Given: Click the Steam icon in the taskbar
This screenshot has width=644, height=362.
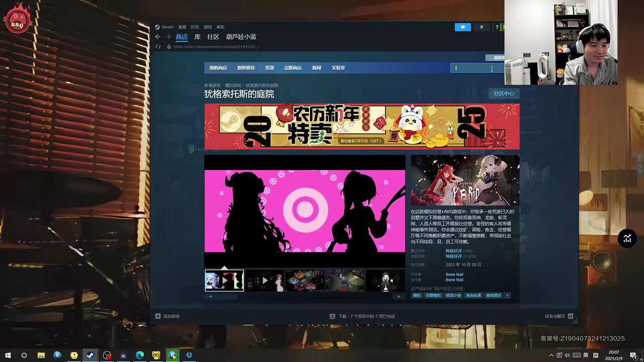Looking at the screenshot, I should pyautogui.click(x=90, y=355).
